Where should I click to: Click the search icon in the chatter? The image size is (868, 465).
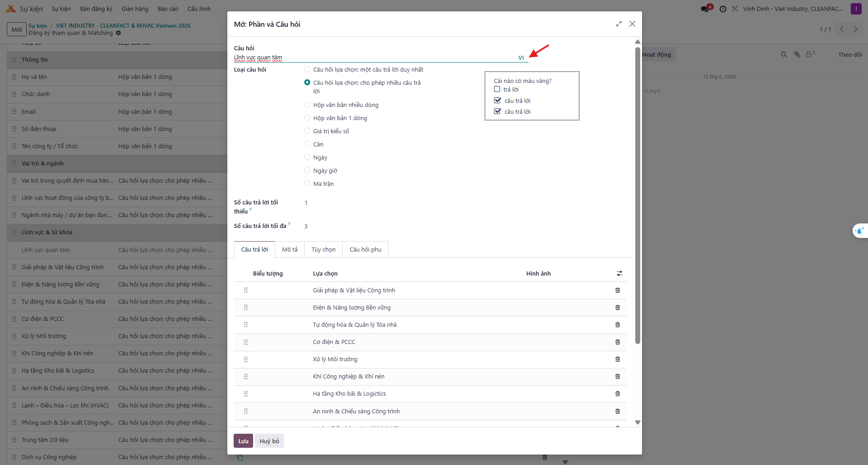[x=784, y=54]
